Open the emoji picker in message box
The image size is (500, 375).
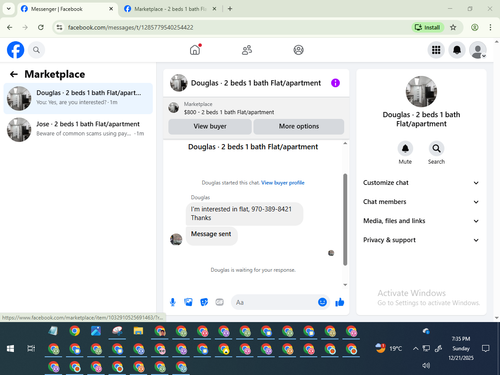point(322,302)
